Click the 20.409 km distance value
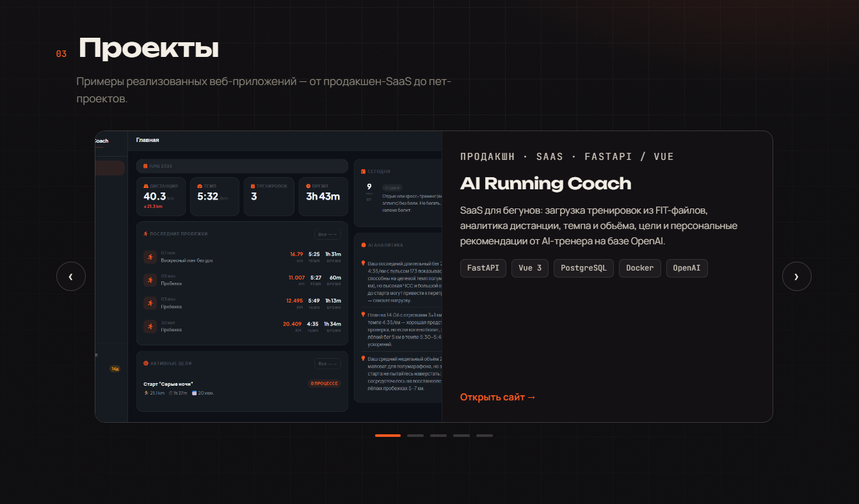The height and width of the screenshot is (504, 859). pyautogui.click(x=293, y=324)
